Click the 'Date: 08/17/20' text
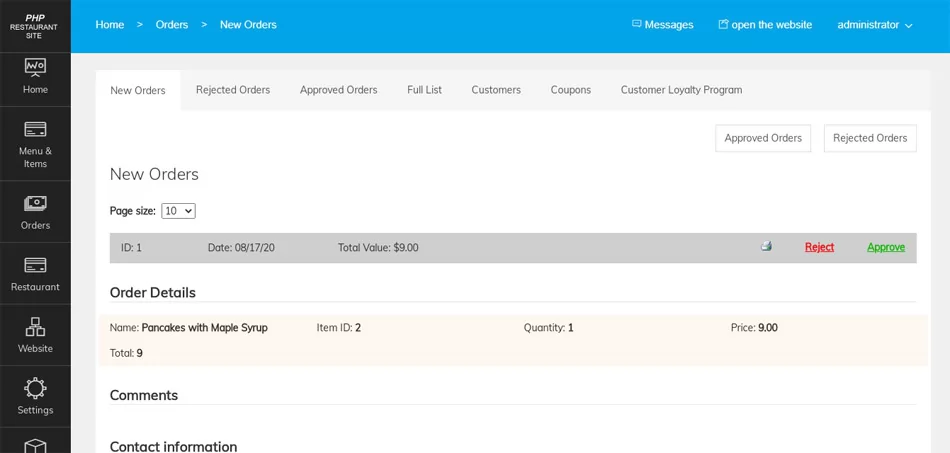The width and height of the screenshot is (950, 453). [x=241, y=248]
